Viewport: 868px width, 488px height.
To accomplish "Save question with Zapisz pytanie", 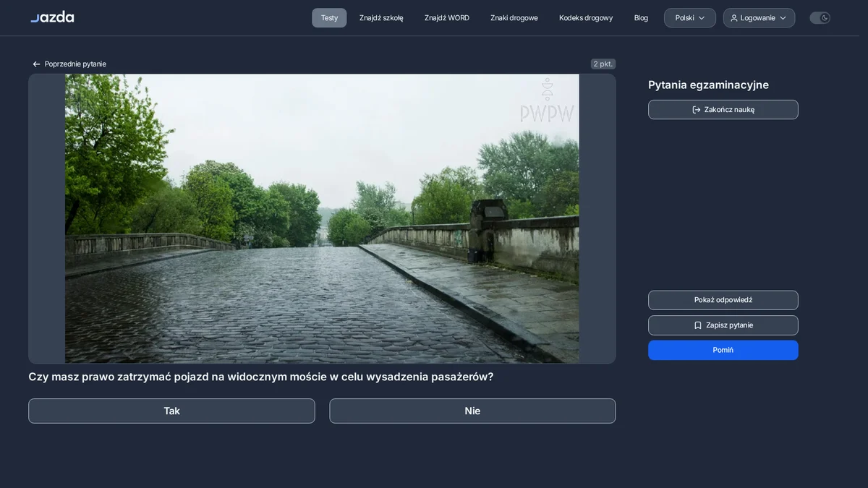I will [723, 325].
